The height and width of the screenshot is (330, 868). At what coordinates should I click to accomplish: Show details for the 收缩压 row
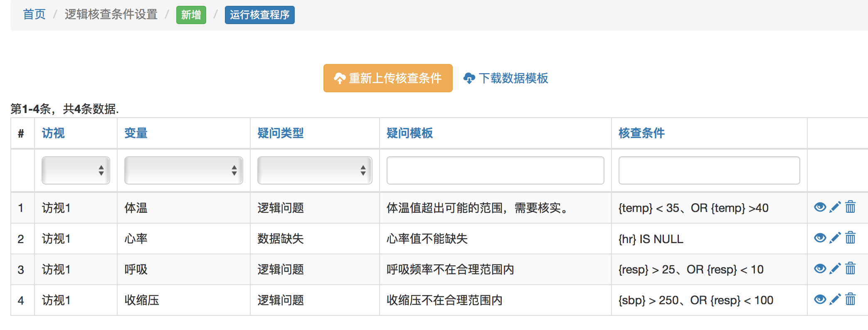(820, 299)
